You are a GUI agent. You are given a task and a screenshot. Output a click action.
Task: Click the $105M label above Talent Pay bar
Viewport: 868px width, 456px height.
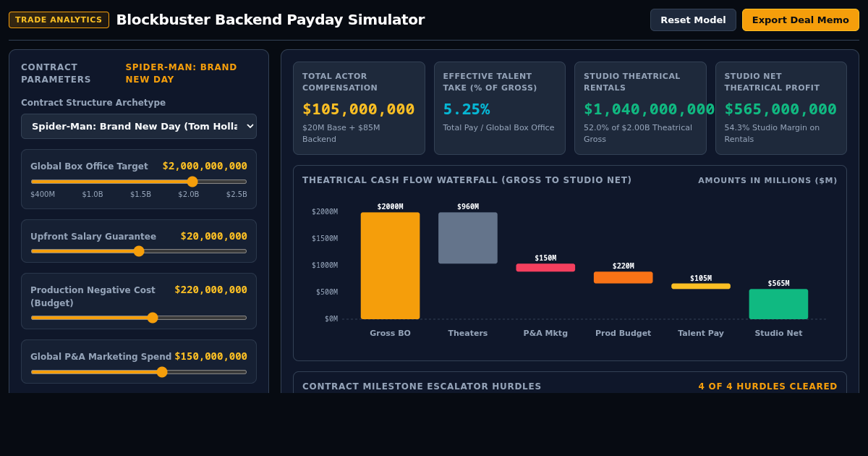(x=701, y=278)
